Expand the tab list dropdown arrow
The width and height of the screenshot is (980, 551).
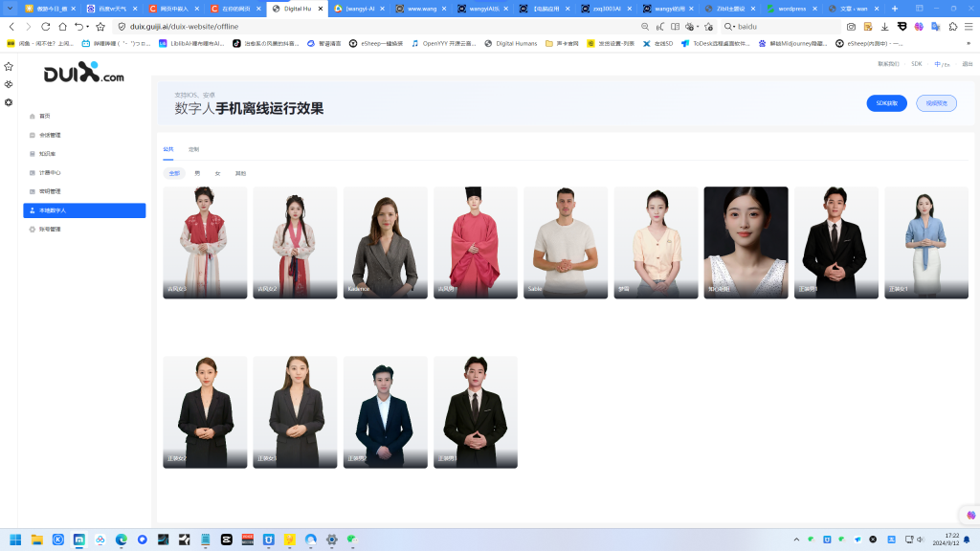click(x=10, y=9)
